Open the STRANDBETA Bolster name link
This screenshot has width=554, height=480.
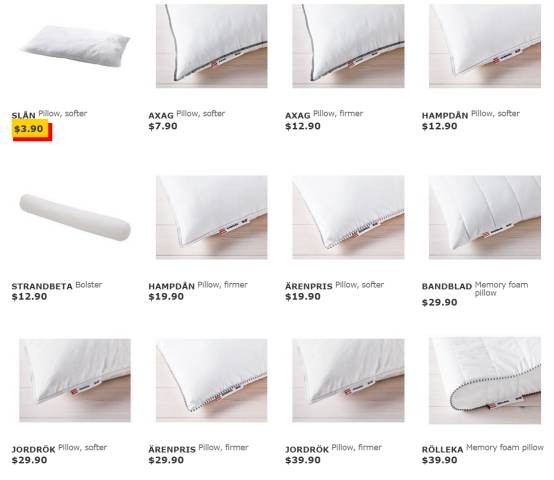(57, 285)
